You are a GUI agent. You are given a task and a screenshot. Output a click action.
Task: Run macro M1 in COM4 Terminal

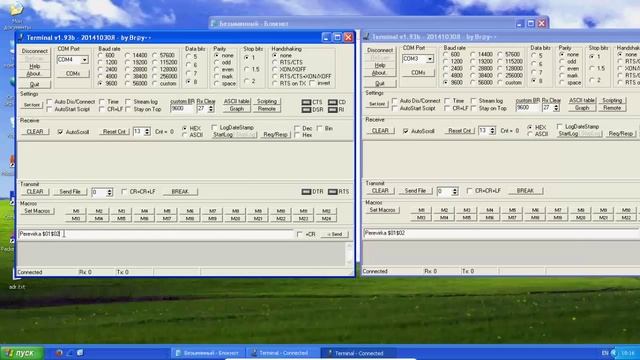(x=76, y=211)
